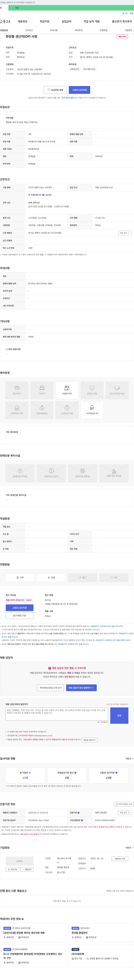Viewport: 134px width, 980px height.
Task: Click the 장애인용 주차장 icon
Action: click(20, 473)
